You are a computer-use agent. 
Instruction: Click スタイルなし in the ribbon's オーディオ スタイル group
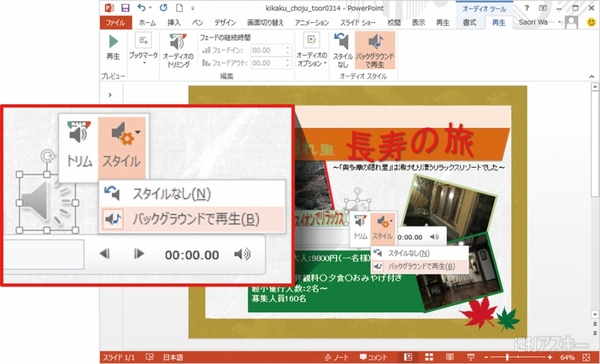click(x=342, y=51)
